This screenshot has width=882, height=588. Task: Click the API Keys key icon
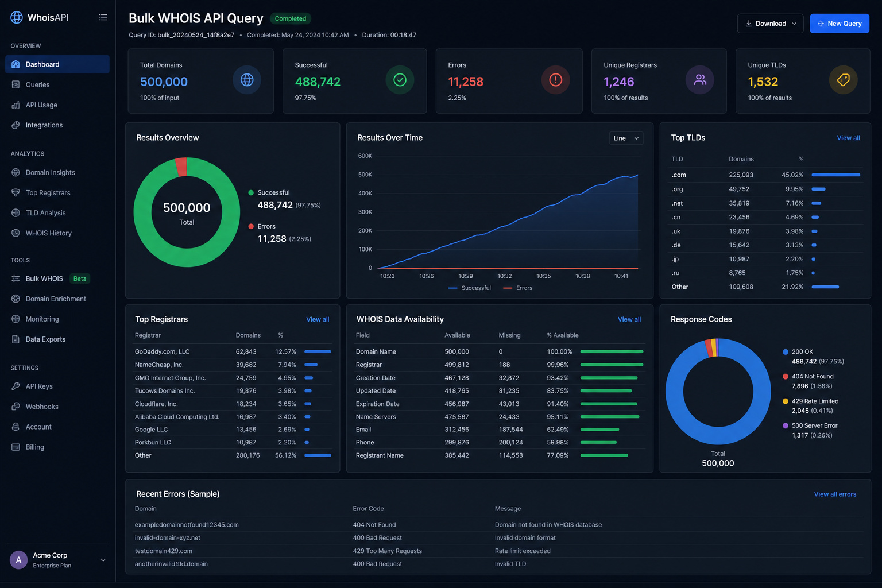(16, 386)
